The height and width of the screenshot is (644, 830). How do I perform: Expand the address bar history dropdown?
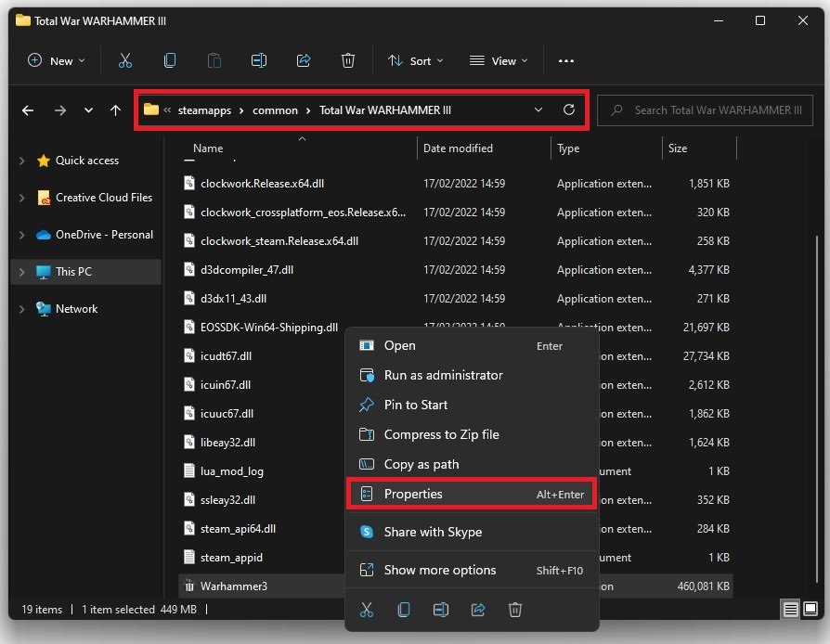click(x=538, y=109)
